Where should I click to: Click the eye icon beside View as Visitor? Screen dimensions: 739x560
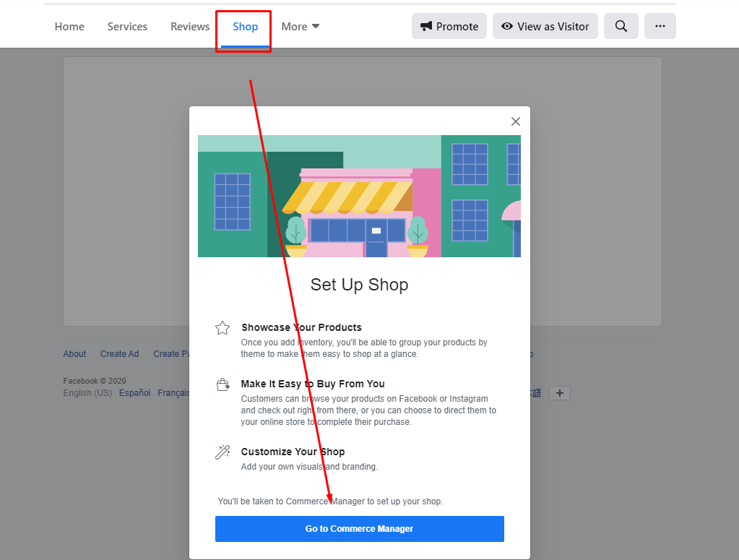[x=506, y=26]
